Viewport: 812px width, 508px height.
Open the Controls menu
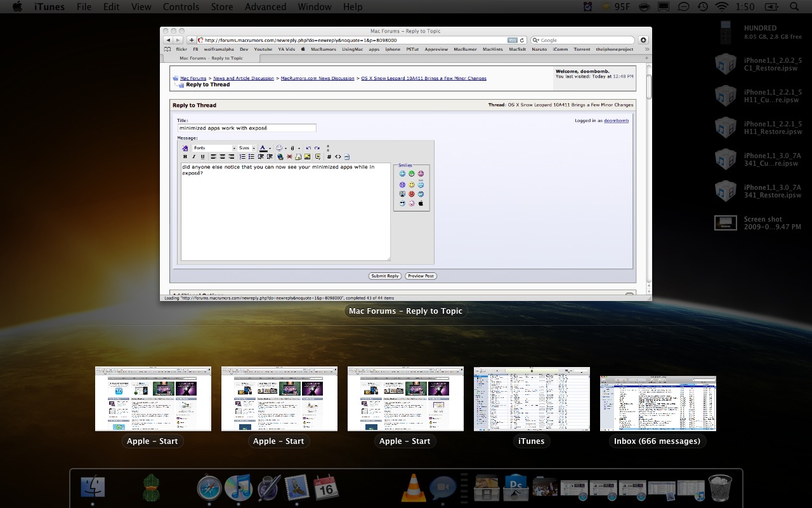pos(181,7)
